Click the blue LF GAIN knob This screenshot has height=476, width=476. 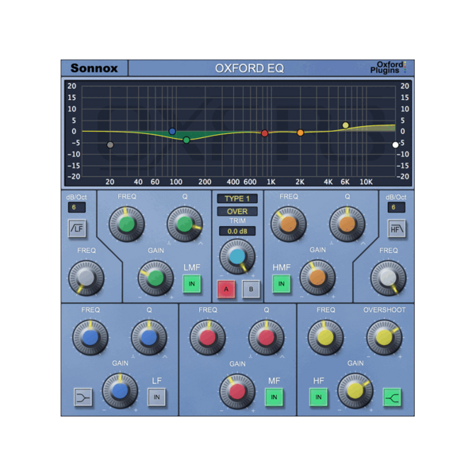[x=120, y=391]
